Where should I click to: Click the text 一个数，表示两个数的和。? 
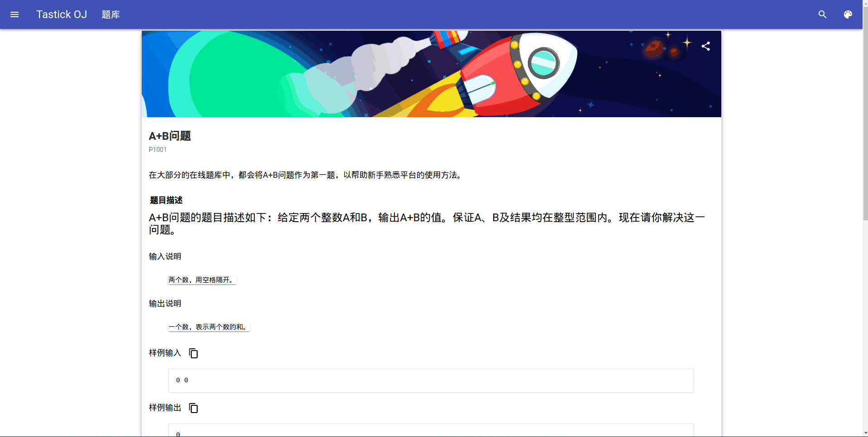coord(209,327)
